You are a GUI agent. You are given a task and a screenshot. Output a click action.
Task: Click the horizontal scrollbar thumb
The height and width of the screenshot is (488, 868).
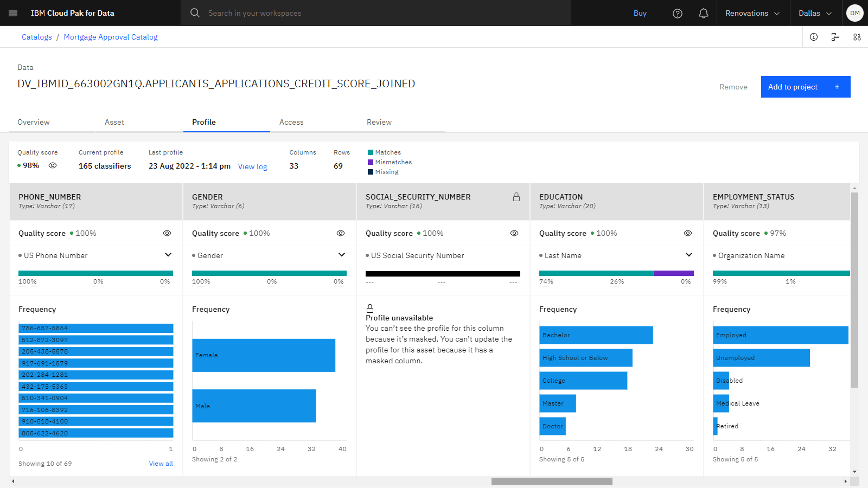pos(552,481)
